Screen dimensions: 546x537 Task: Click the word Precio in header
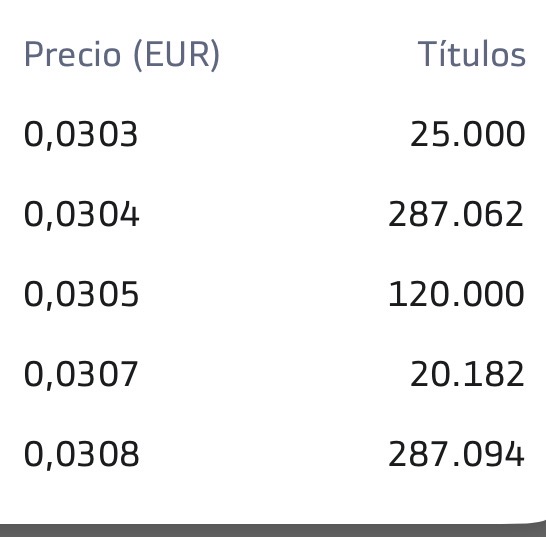72,54
